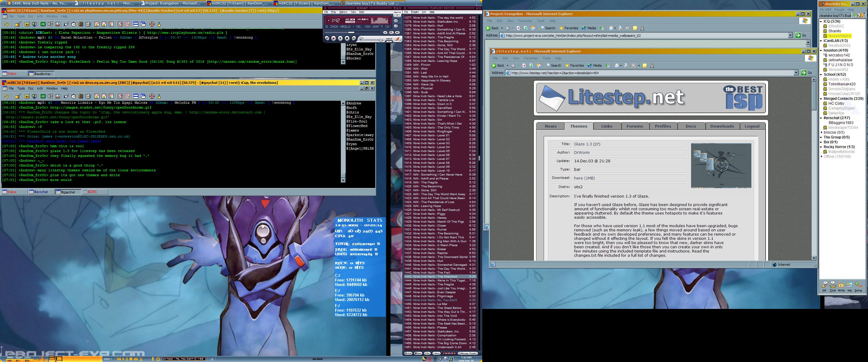Click Winamp's previous track button
The image size is (868, 362).
(327, 38)
